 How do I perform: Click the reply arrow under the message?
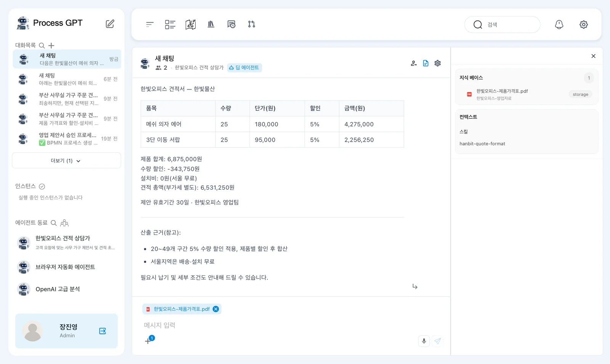[415, 286]
